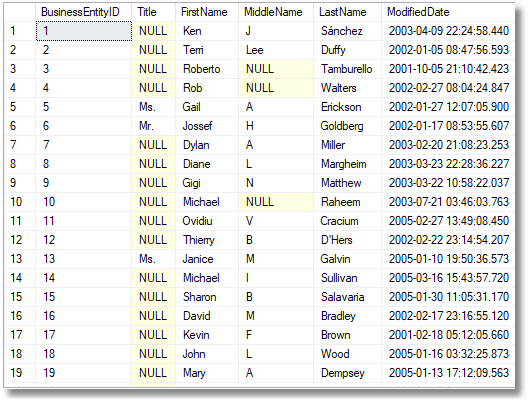Viewport: 529px width, 403px height.
Task: Select the MiddleName column header
Action: click(276, 12)
